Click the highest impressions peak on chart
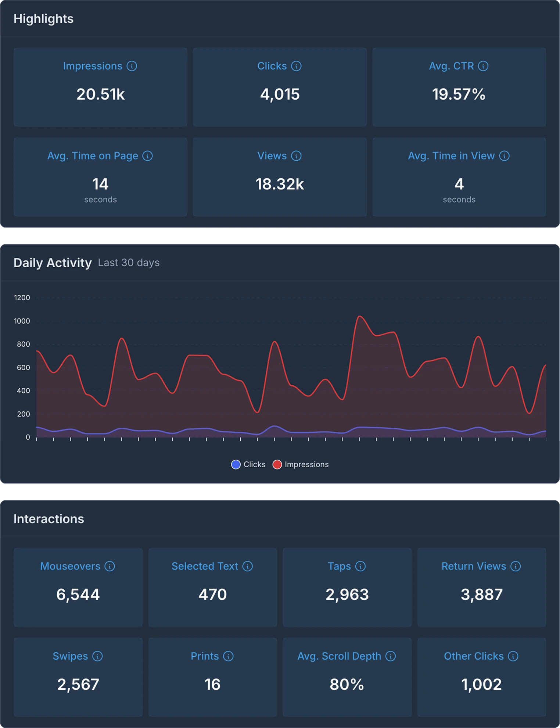This screenshot has height=728, width=560. pyautogui.click(x=360, y=316)
